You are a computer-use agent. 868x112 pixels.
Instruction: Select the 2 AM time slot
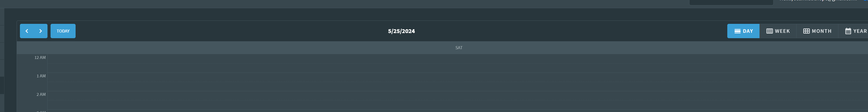coord(458,96)
